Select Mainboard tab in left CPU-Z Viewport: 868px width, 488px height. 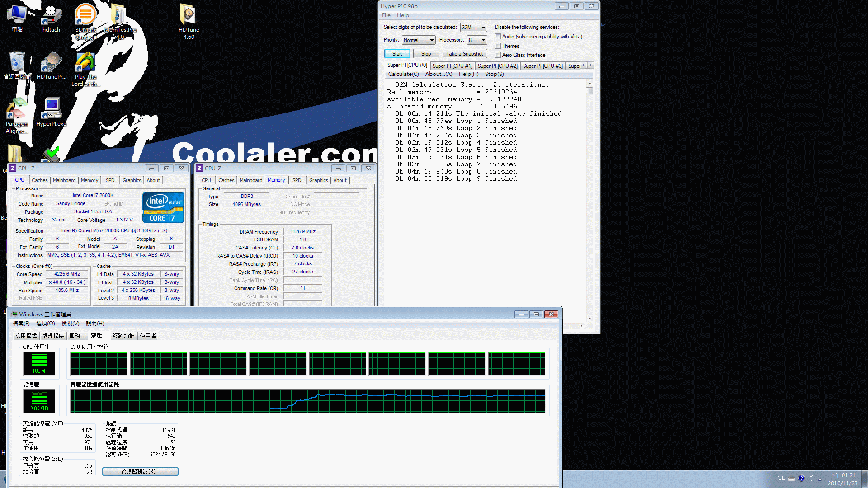click(x=64, y=180)
